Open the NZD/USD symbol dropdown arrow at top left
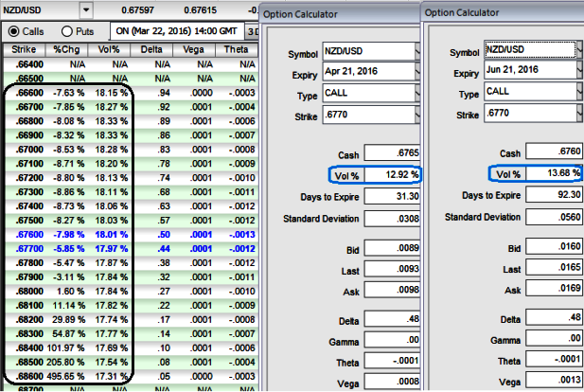 pos(87,9)
